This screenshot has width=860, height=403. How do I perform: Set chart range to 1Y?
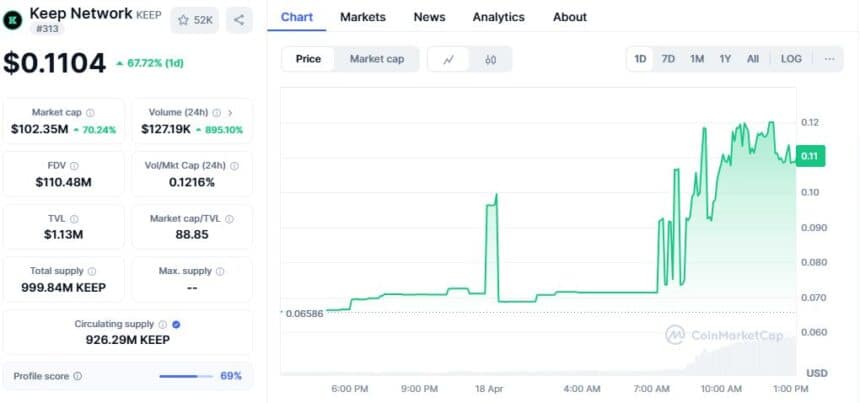(725, 59)
